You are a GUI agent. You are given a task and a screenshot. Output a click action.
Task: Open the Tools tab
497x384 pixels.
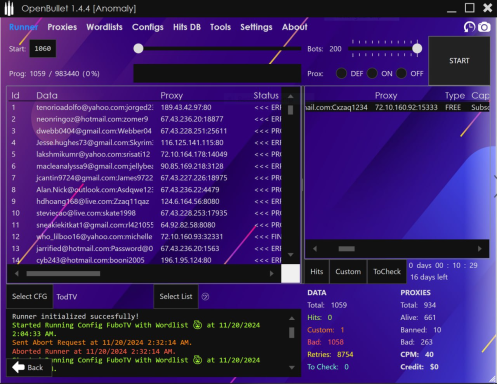pyautogui.click(x=220, y=27)
